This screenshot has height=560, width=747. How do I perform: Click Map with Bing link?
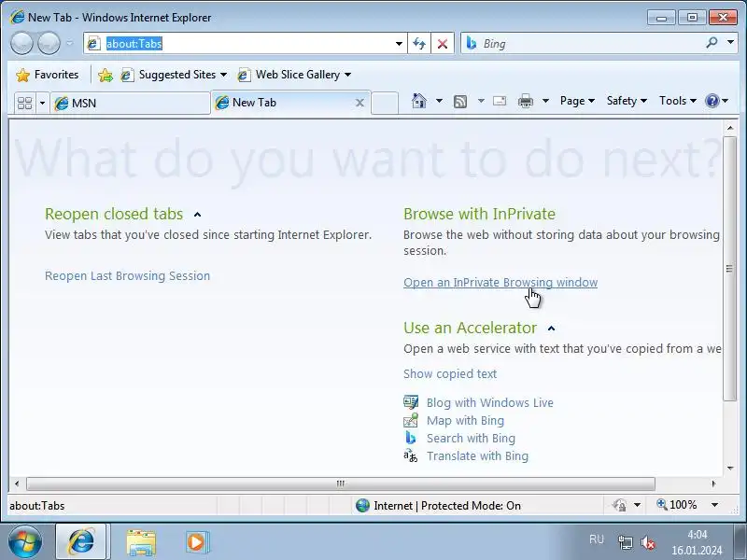[x=465, y=421]
